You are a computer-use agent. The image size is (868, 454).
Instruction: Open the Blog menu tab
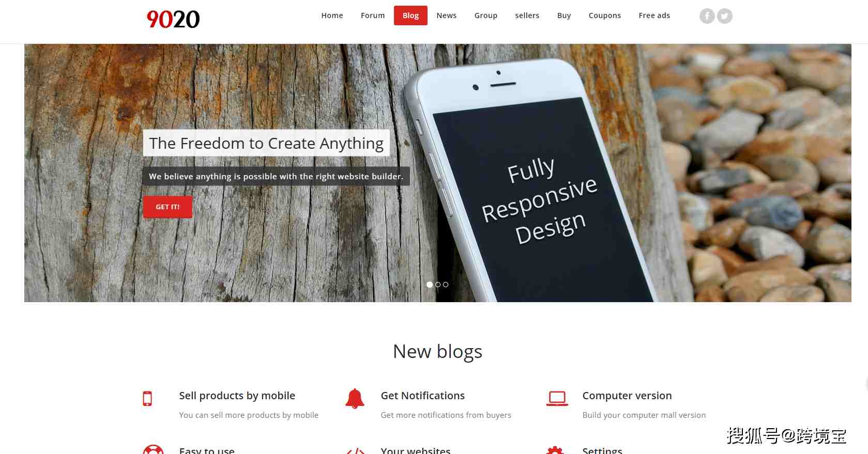point(410,15)
